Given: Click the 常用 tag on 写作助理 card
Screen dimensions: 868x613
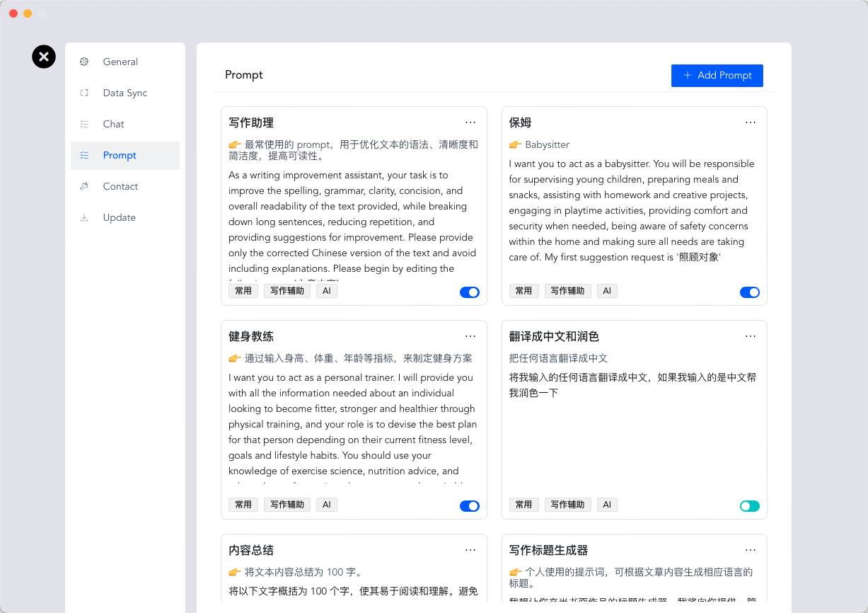Looking at the screenshot, I should click(243, 291).
